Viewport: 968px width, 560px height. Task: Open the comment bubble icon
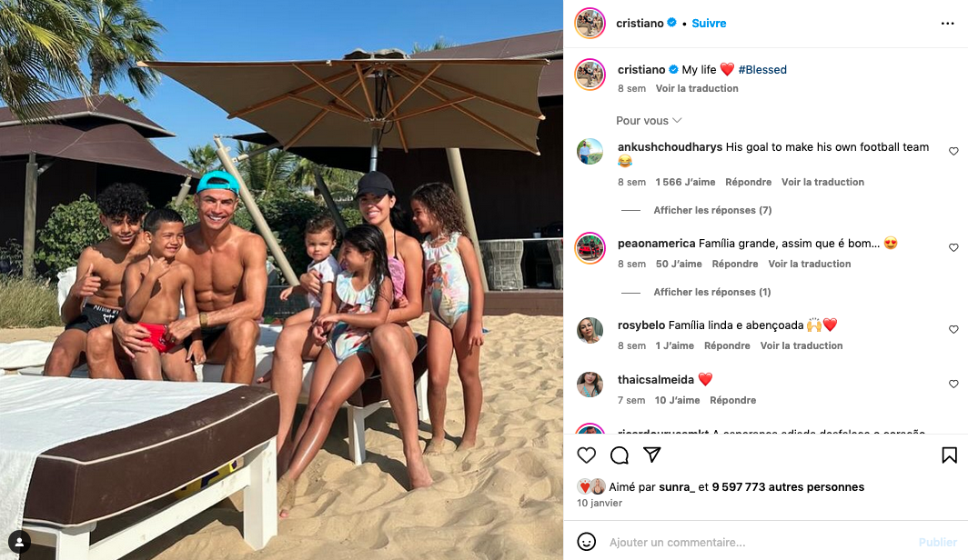click(x=620, y=455)
